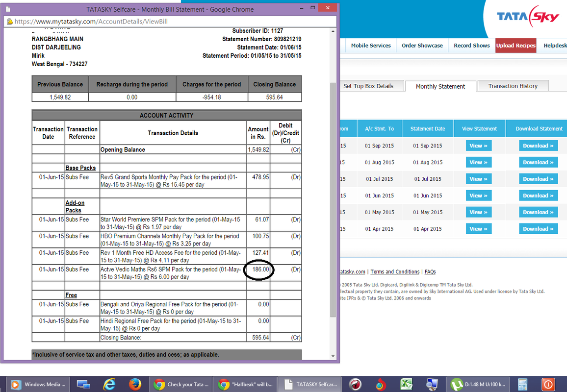Launch Firefox from the taskbar

click(x=135, y=385)
